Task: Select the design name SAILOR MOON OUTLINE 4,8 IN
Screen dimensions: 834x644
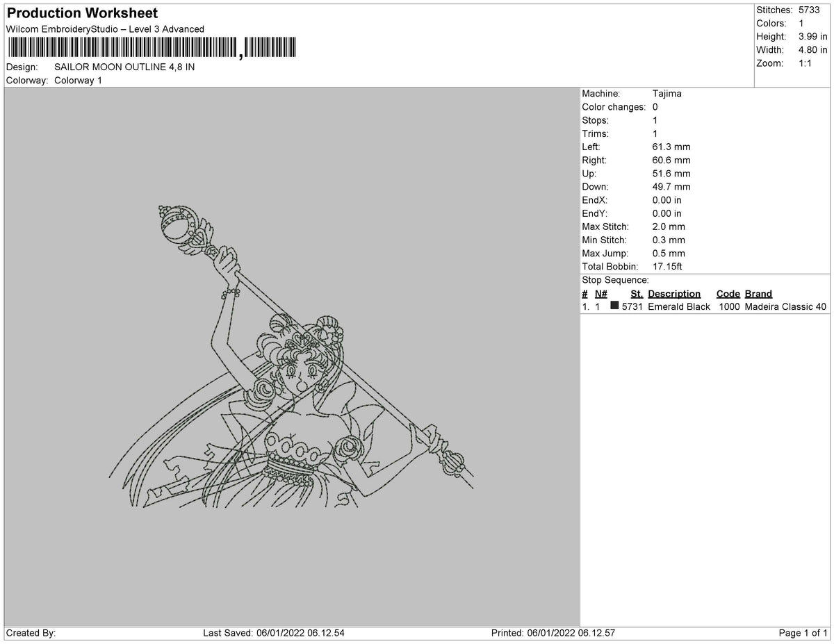Action: tap(124, 67)
